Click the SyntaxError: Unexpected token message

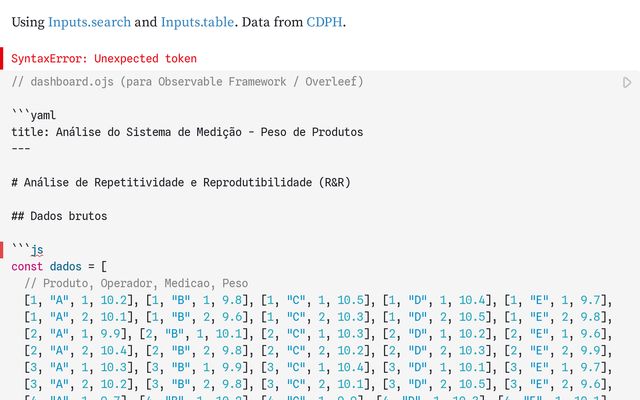(x=104, y=58)
